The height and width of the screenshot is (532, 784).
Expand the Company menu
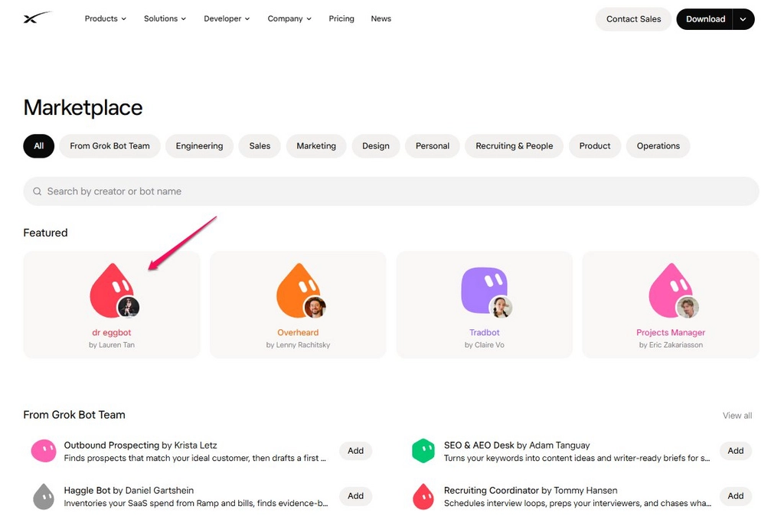click(x=289, y=18)
